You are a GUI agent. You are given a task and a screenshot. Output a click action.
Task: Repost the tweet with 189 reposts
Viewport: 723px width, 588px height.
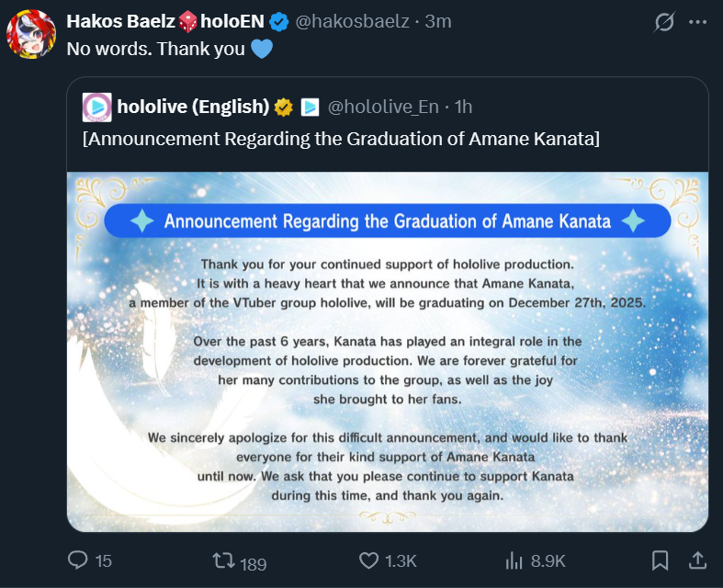point(223,560)
